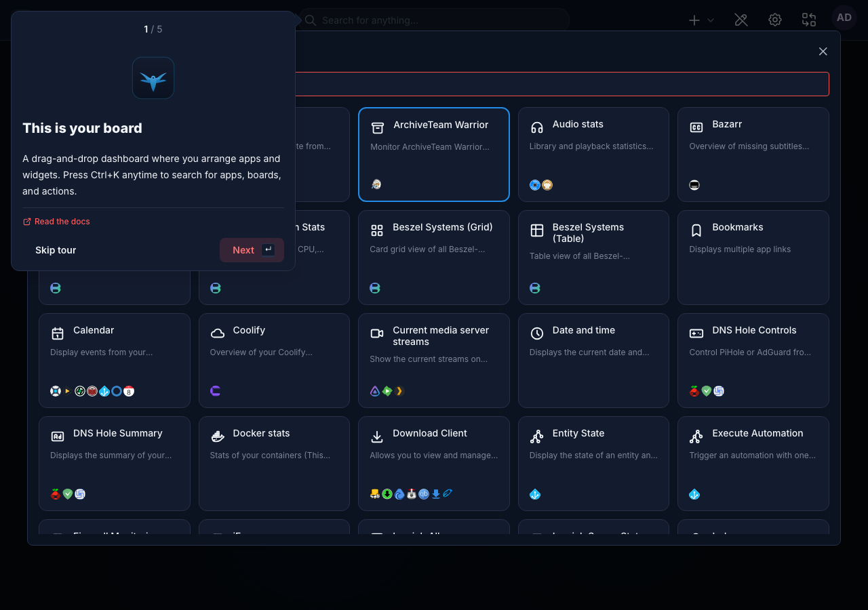Click the Pi-hole logo in DNS Hole Controls
Image resolution: width=868 pixels, height=610 pixels.
694,391
